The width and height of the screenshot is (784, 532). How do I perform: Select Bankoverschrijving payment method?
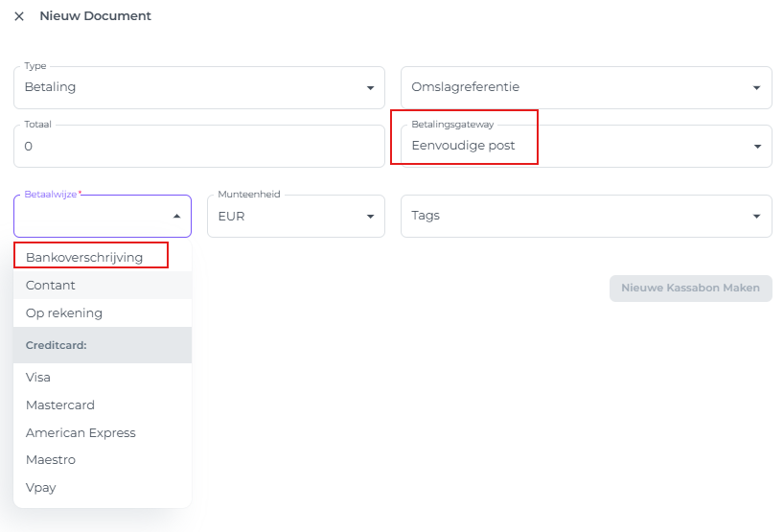84,257
